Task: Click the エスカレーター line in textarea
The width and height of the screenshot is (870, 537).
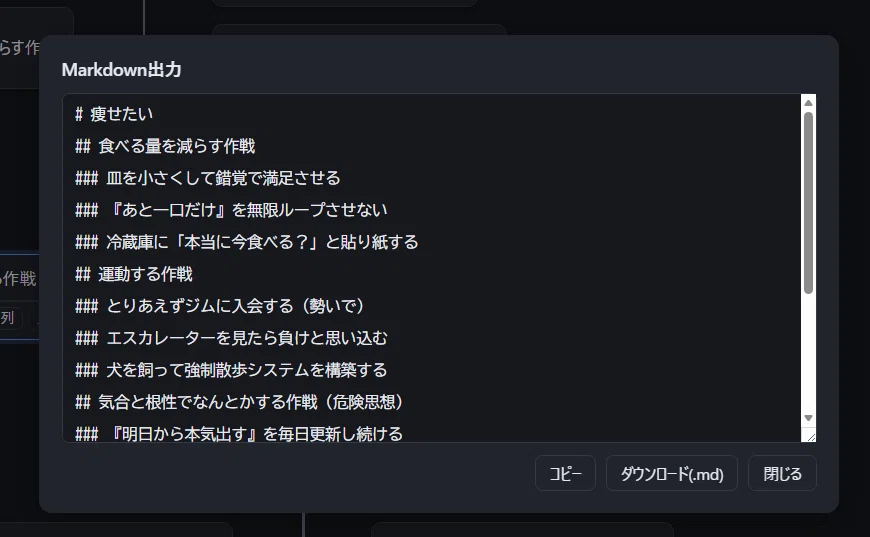Action: tap(231, 338)
